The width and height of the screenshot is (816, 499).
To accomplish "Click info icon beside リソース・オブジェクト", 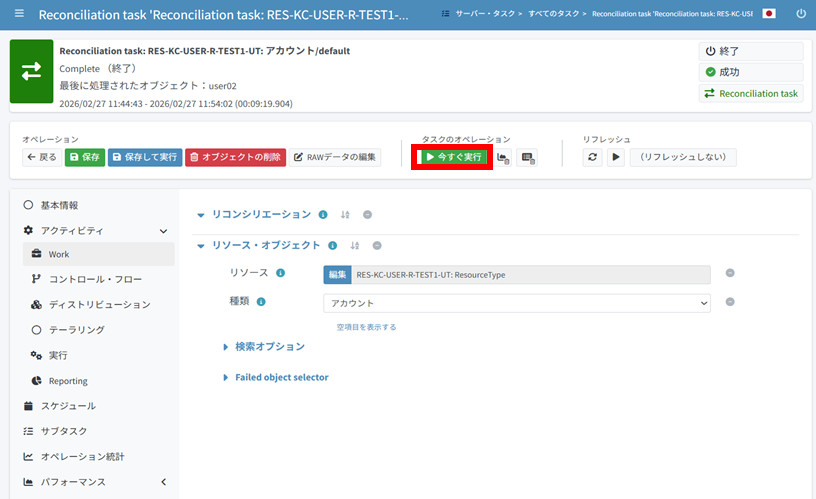I will point(333,246).
